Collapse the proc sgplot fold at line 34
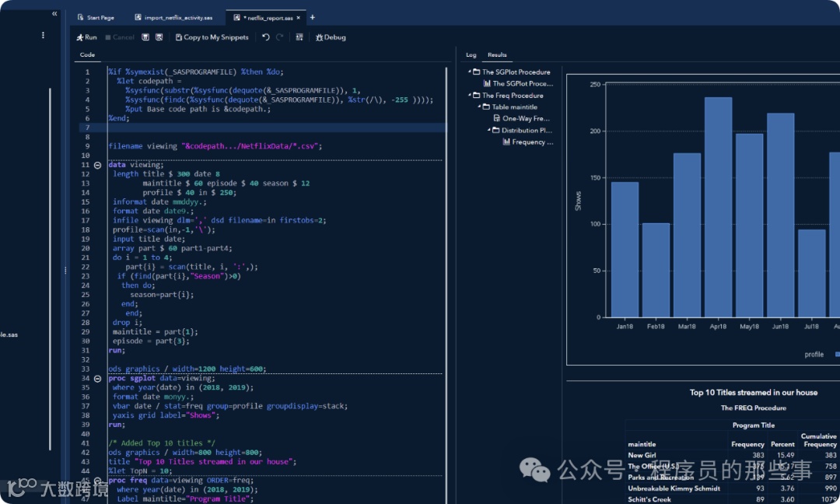Viewport: 840px width, 504px height. point(97,378)
